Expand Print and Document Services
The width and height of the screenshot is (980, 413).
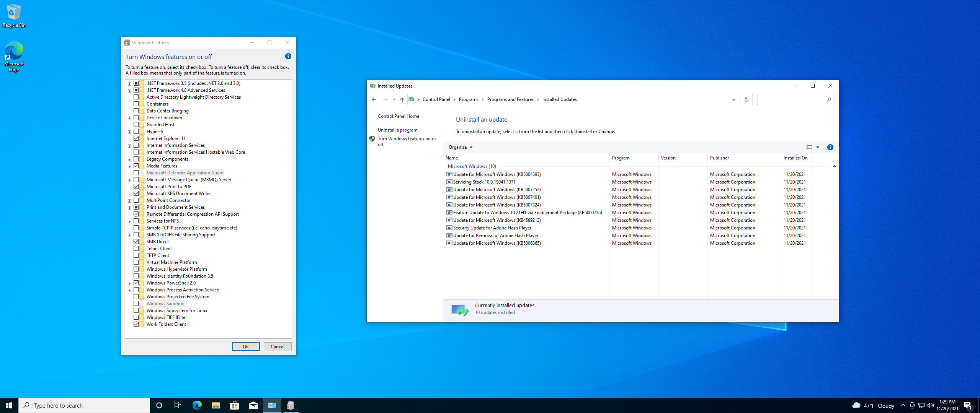pos(129,208)
